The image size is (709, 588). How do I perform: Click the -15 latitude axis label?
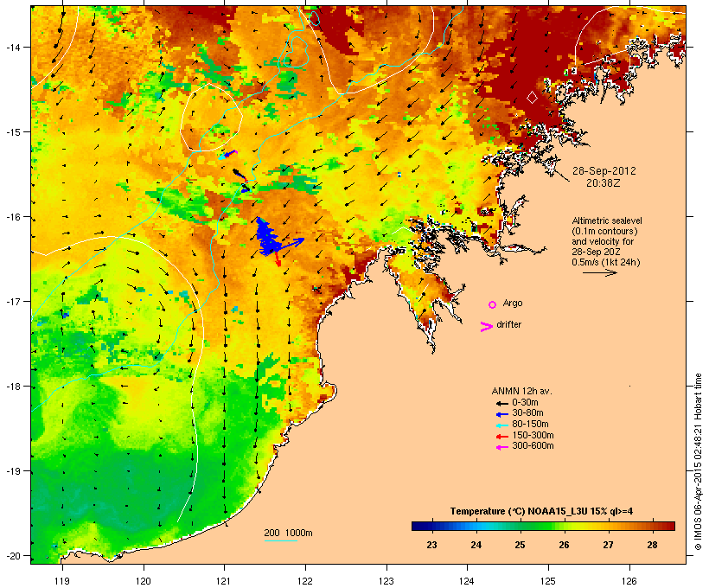[12, 132]
